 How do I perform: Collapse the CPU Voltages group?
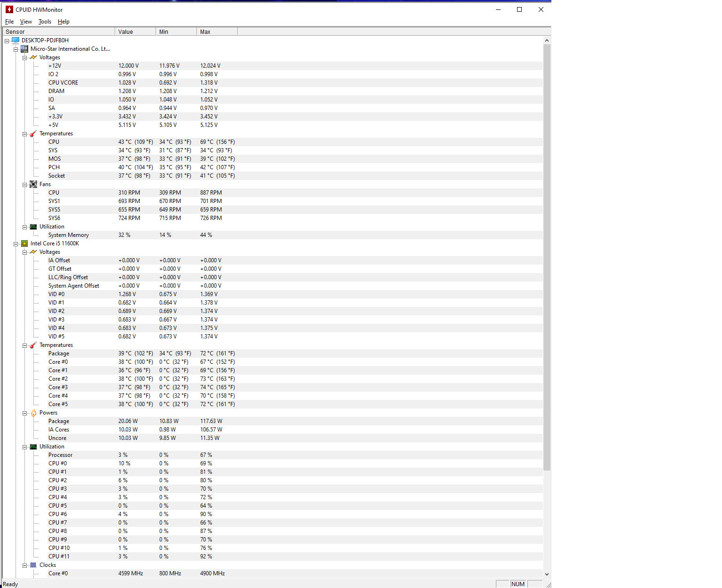pyautogui.click(x=25, y=252)
